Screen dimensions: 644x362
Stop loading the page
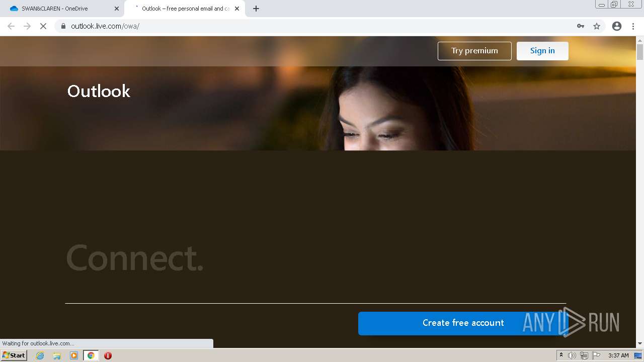[43, 26]
